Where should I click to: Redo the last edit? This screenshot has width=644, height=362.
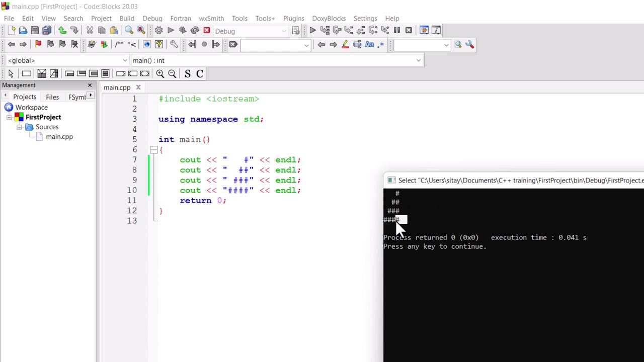[74, 31]
